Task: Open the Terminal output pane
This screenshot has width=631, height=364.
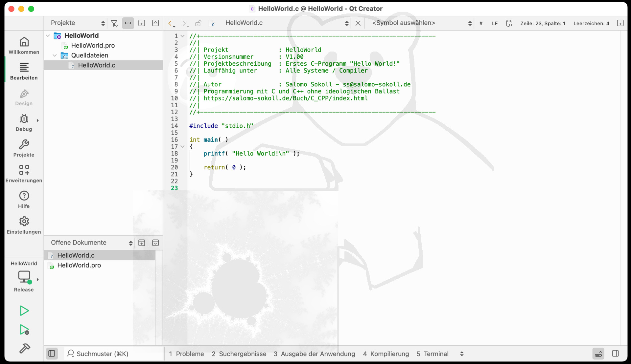Action: click(x=432, y=354)
